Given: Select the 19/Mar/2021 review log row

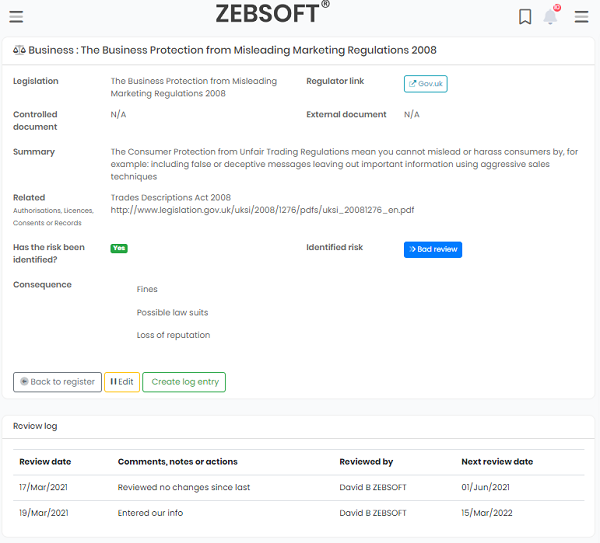Looking at the screenshot, I should (298, 513).
